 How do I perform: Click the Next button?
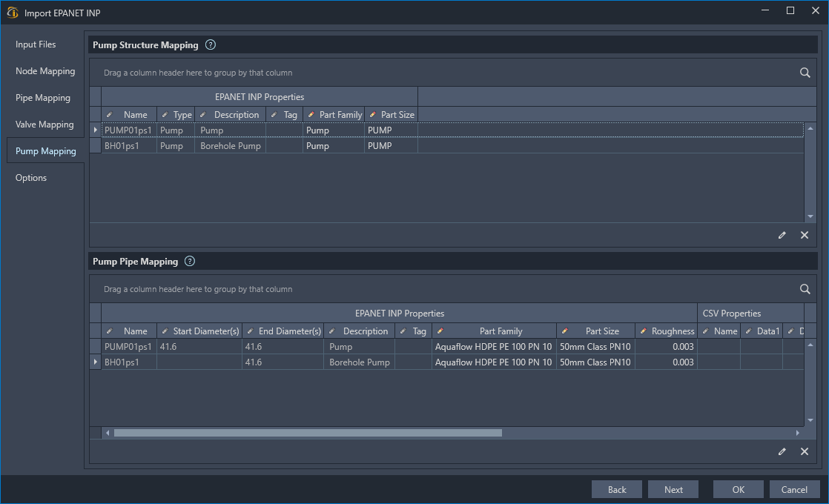673,489
